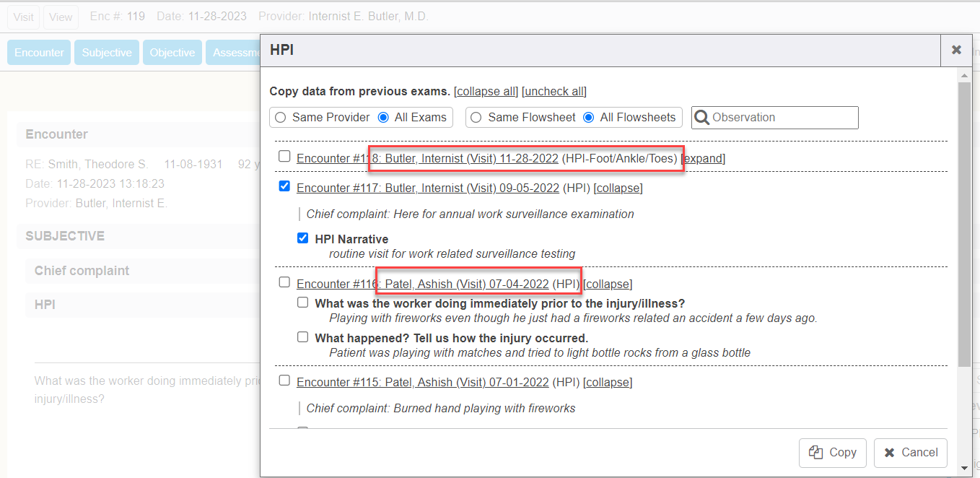The image size is (980, 478).
Task: Uncheck the HPI Narrative checkbox
Action: coord(303,238)
